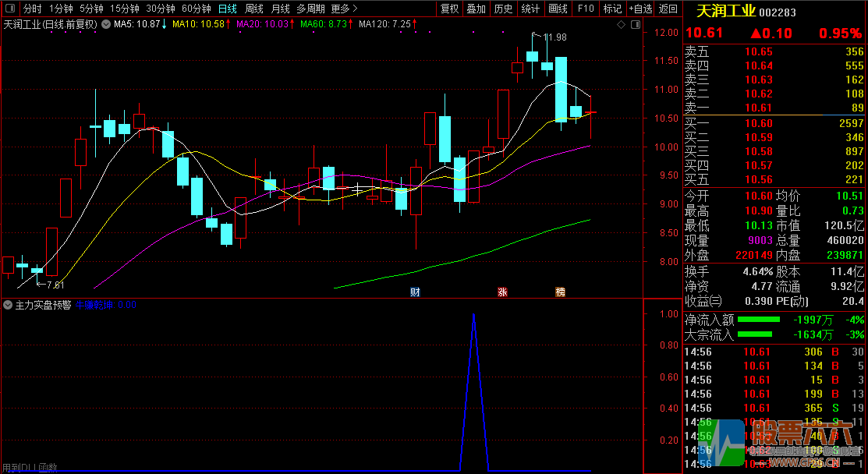868x474 pixels.
Task: Click the panel layout icon at top-left
Action: (9, 9)
